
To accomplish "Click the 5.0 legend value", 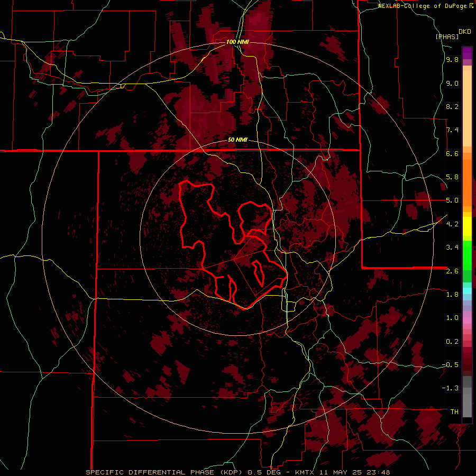I will point(452,200).
